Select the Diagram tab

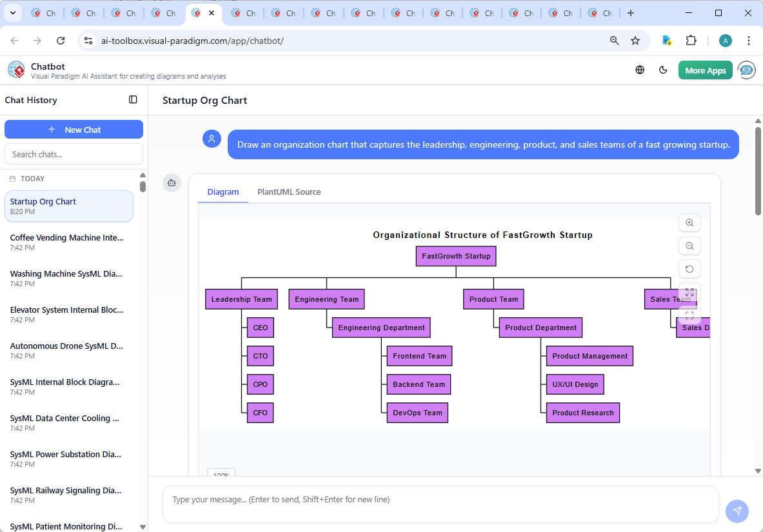click(x=223, y=192)
